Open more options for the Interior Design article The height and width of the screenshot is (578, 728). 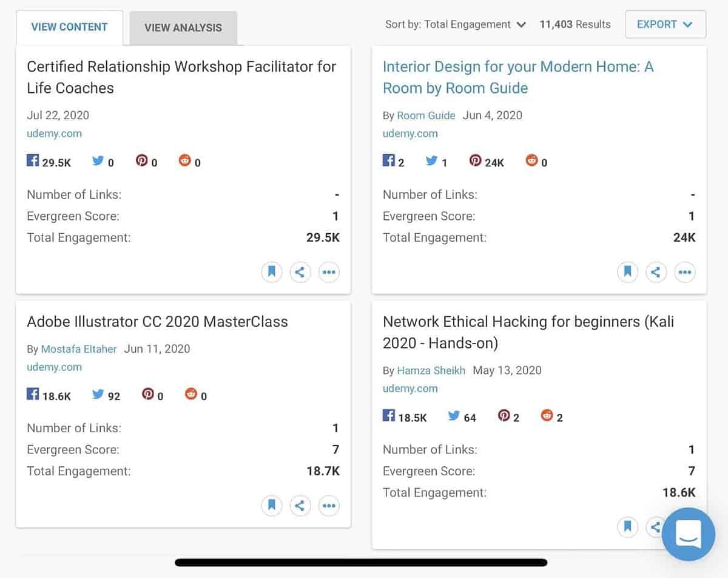[685, 272]
